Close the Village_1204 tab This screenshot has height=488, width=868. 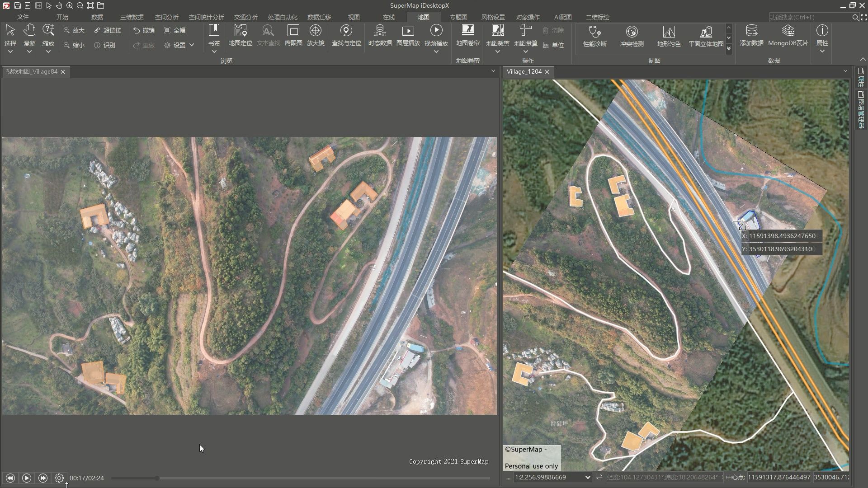pyautogui.click(x=547, y=72)
